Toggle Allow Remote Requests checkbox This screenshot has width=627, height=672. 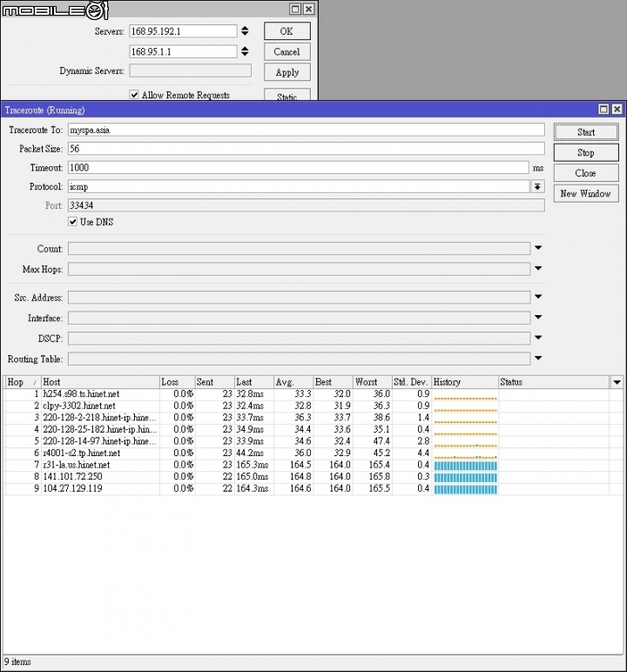coord(134,94)
